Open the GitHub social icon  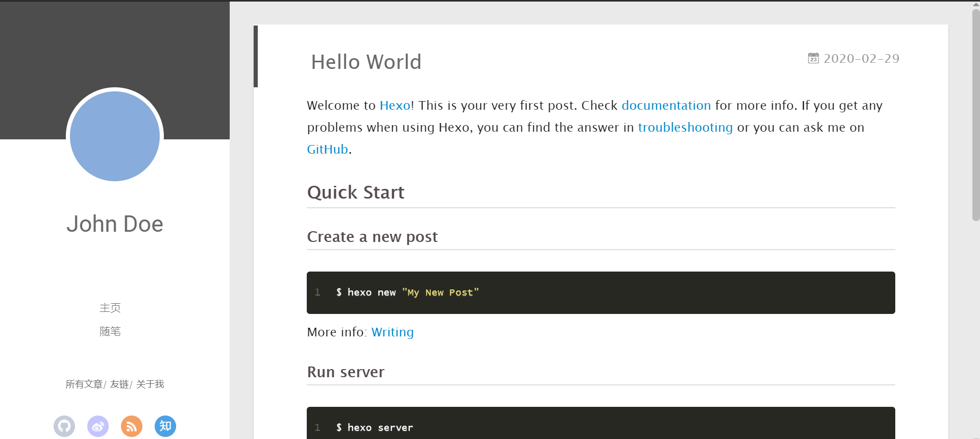pyautogui.click(x=64, y=426)
